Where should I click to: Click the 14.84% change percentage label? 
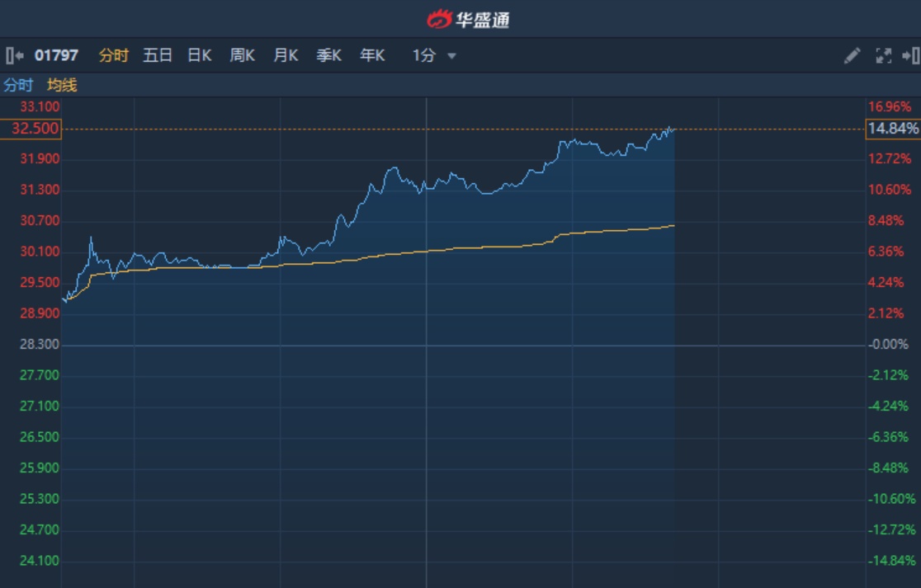coord(892,129)
